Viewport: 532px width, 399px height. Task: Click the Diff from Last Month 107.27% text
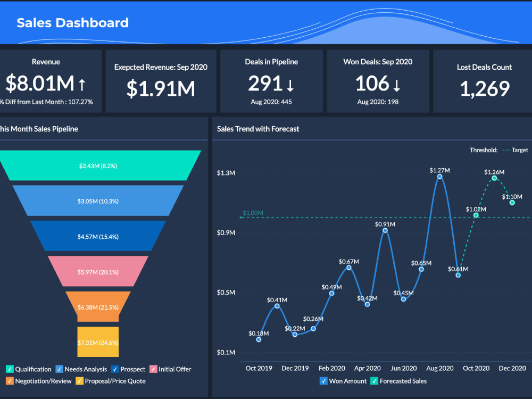point(46,102)
